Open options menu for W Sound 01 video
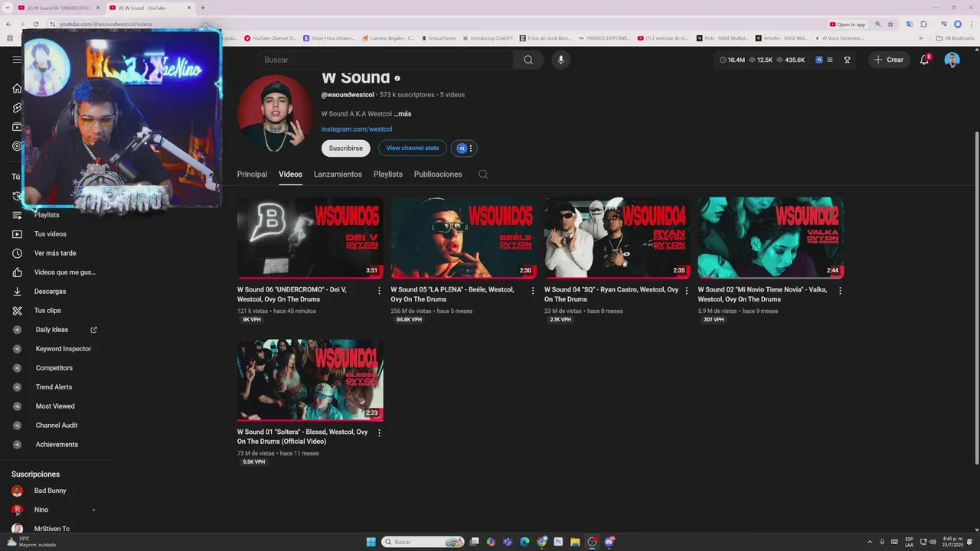This screenshot has height=551, width=980. coord(379,433)
